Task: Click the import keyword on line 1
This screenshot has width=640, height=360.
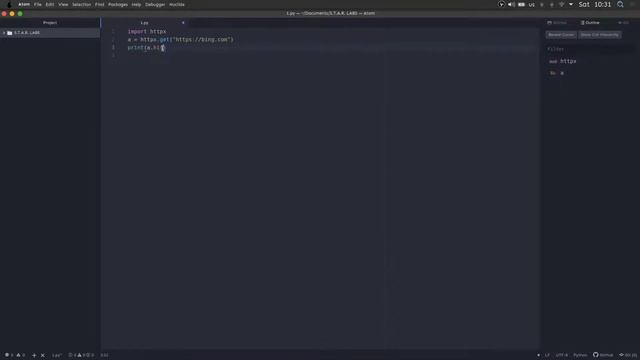Action: click(x=137, y=31)
